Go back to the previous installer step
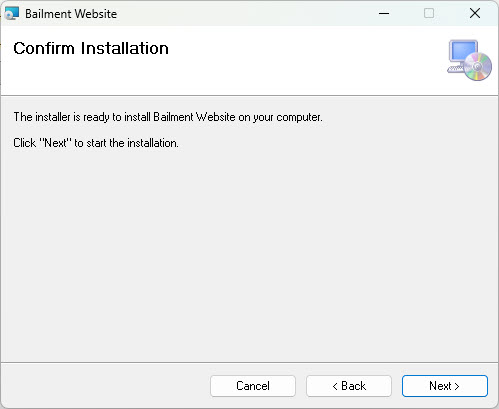This screenshot has width=499, height=409. (x=349, y=386)
